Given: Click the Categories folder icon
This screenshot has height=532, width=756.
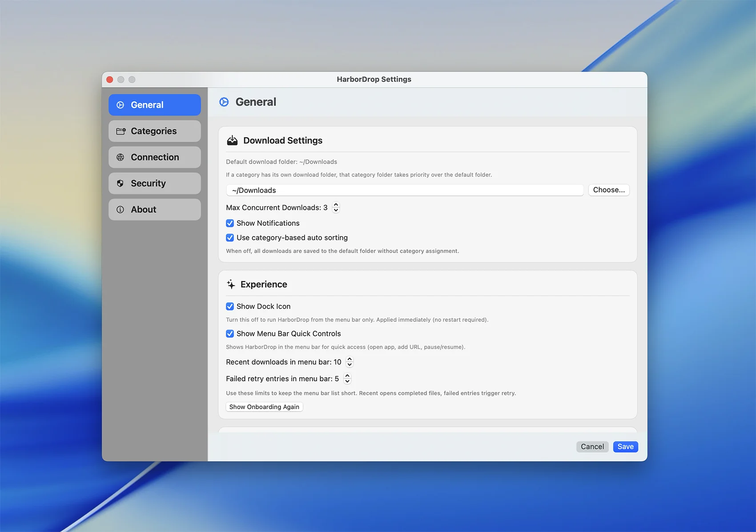Looking at the screenshot, I should [121, 131].
